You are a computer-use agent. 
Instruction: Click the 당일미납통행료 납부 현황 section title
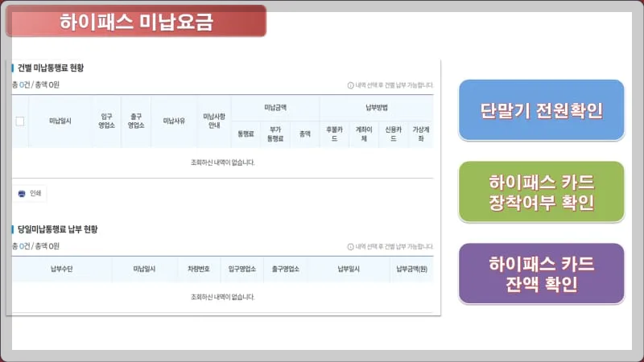point(57,229)
